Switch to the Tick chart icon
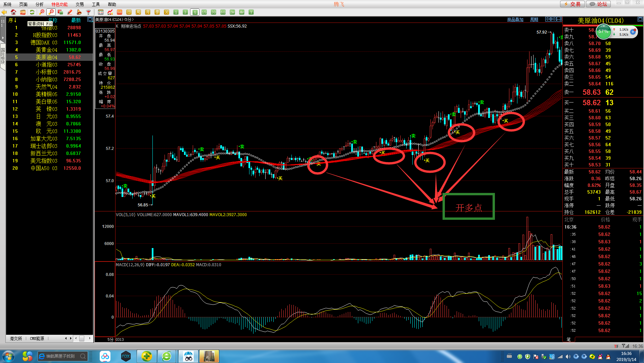644x363 pixels. 120,12
